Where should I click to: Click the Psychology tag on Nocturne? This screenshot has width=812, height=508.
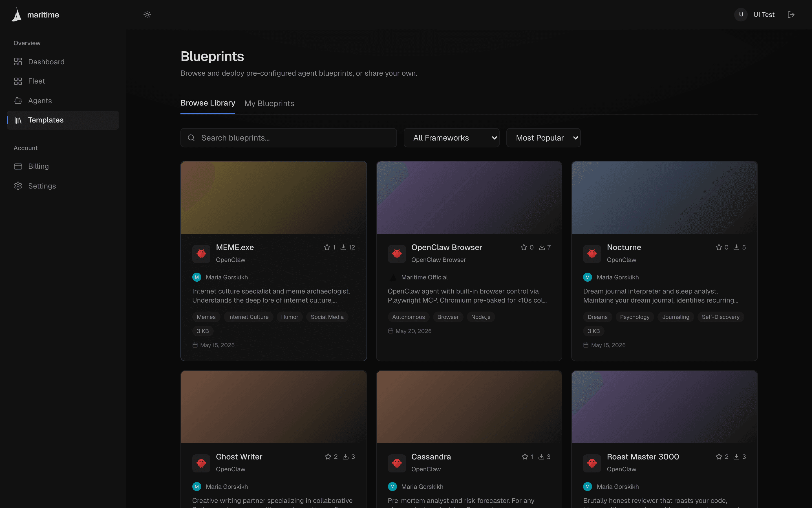tap(634, 317)
